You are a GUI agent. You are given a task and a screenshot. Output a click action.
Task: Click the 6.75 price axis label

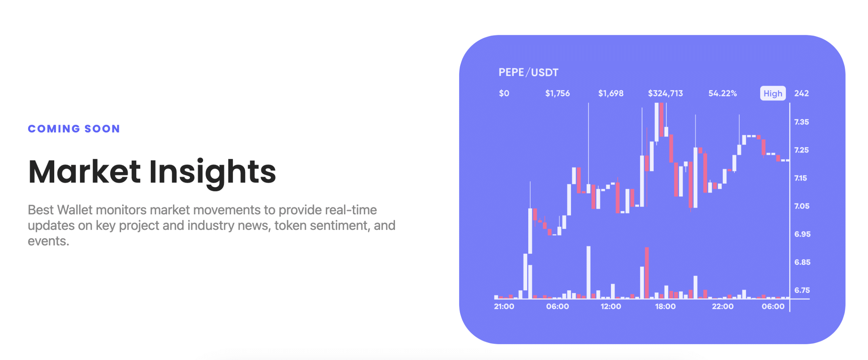pos(802,290)
